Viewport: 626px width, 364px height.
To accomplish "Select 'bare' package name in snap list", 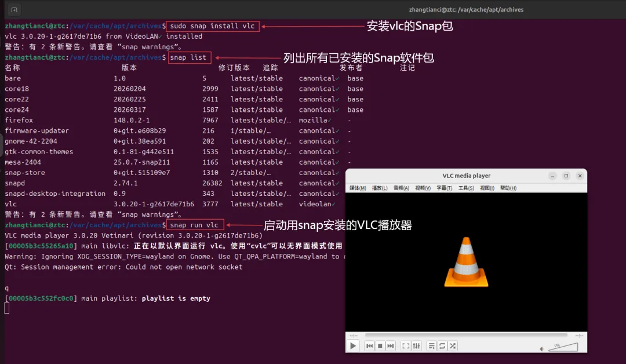I will pyautogui.click(x=13, y=78).
